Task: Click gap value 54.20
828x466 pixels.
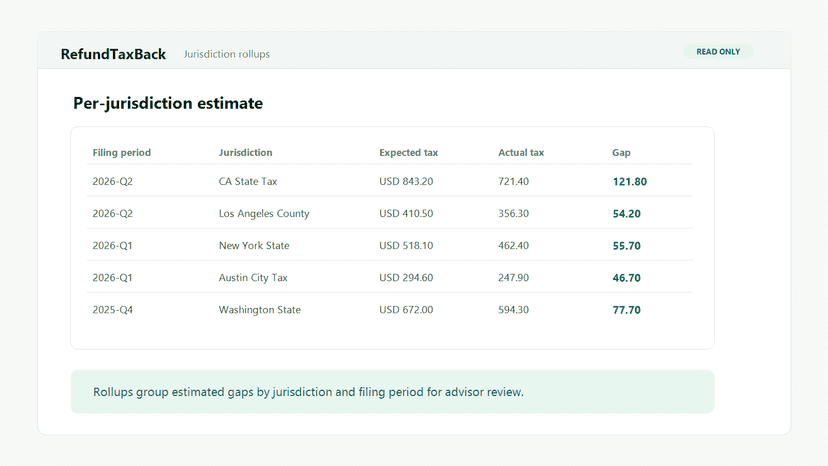Action: (x=626, y=214)
